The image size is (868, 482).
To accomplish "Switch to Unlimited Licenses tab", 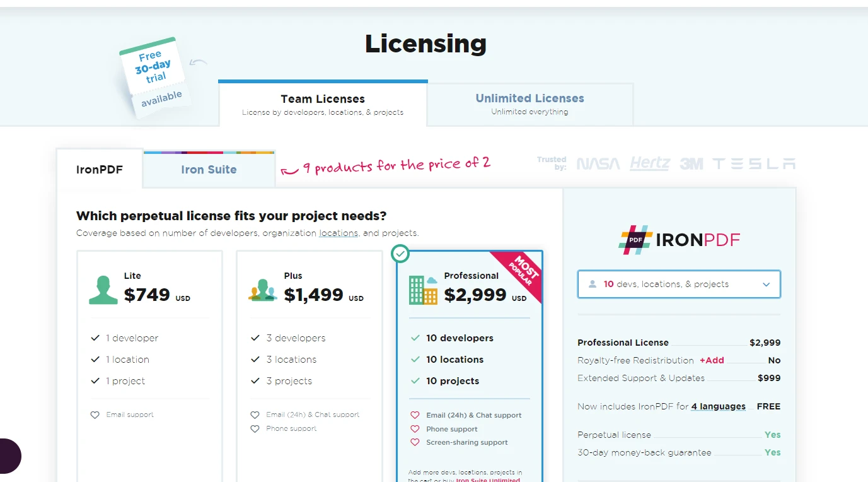I will [x=529, y=104].
